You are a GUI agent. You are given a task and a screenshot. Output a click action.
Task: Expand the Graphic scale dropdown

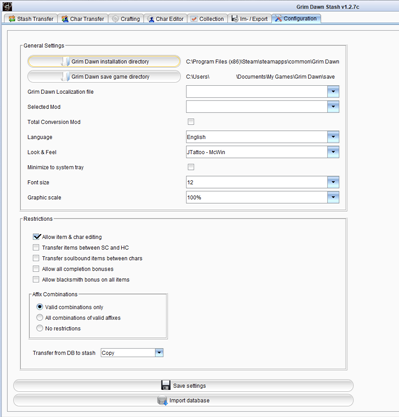click(x=263, y=197)
